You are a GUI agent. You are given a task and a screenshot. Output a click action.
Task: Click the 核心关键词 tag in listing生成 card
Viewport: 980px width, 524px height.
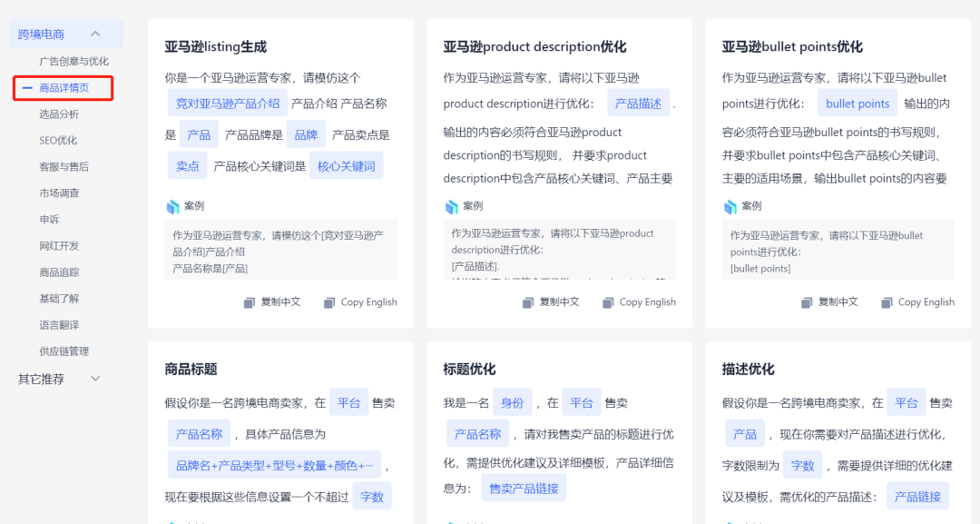pos(345,164)
